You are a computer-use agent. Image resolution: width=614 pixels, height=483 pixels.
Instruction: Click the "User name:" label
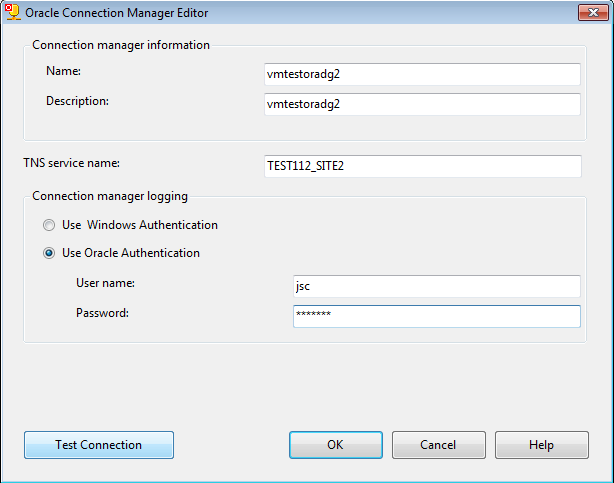point(105,283)
